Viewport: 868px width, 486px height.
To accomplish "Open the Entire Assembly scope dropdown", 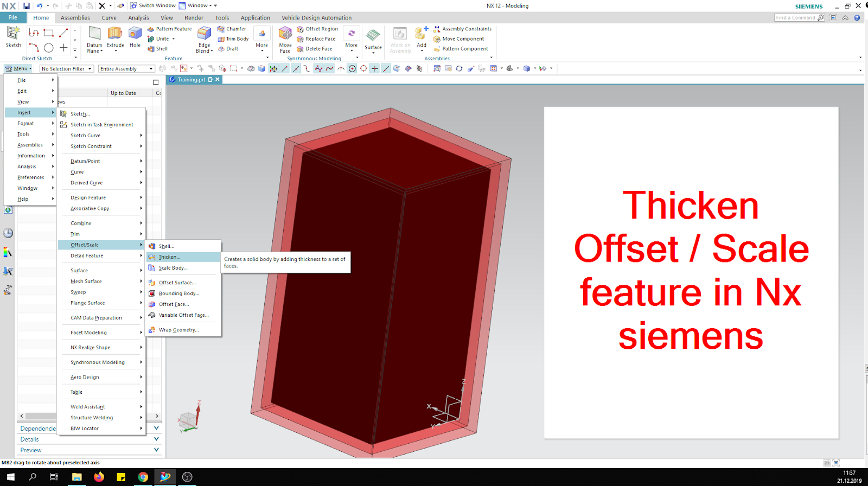I will point(126,69).
